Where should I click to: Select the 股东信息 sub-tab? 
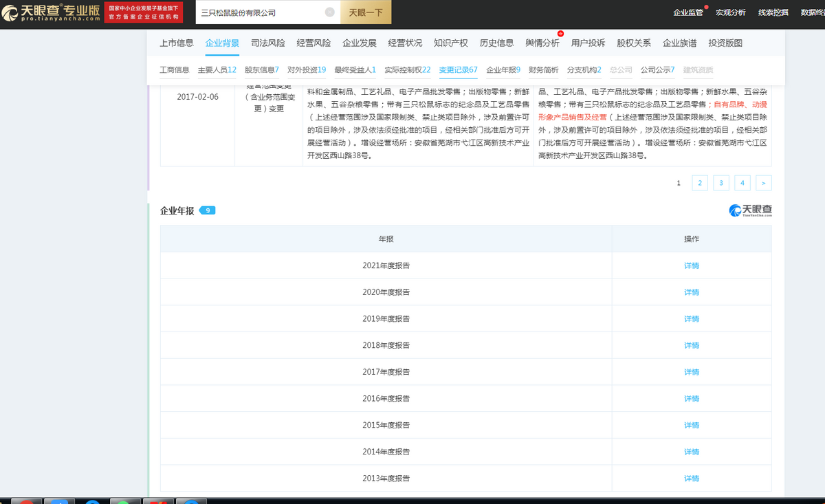tap(262, 70)
